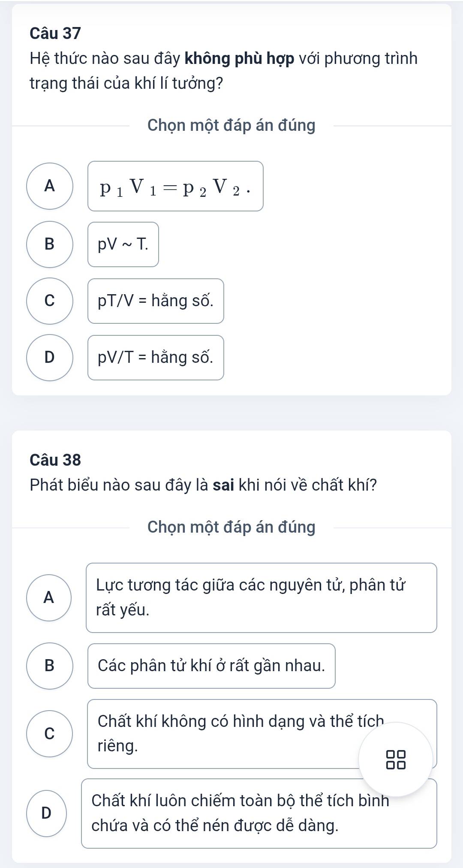
Task: Choose option B circle in Câu 38
Action: (50, 666)
